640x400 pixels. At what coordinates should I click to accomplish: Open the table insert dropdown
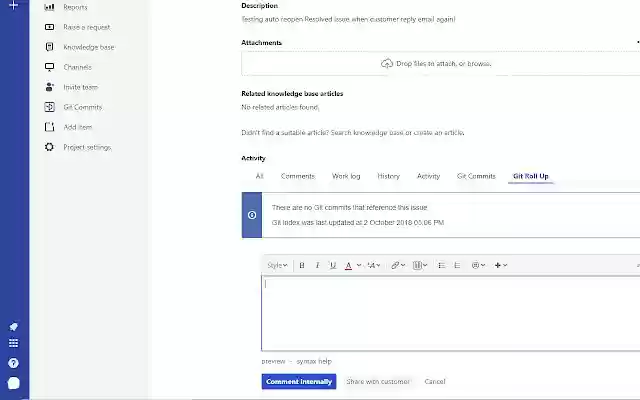coord(420,265)
